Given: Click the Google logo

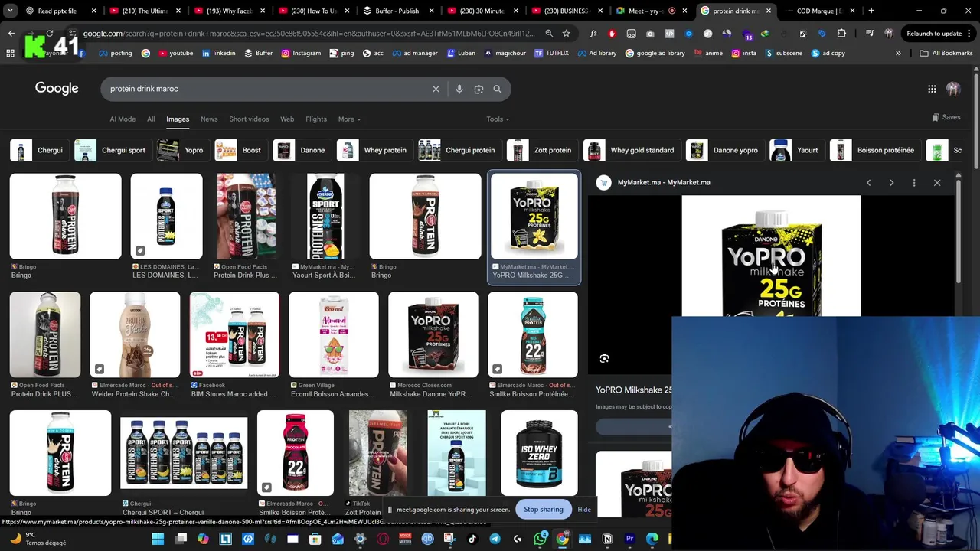Looking at the screenshot, I should pos(57,88).
